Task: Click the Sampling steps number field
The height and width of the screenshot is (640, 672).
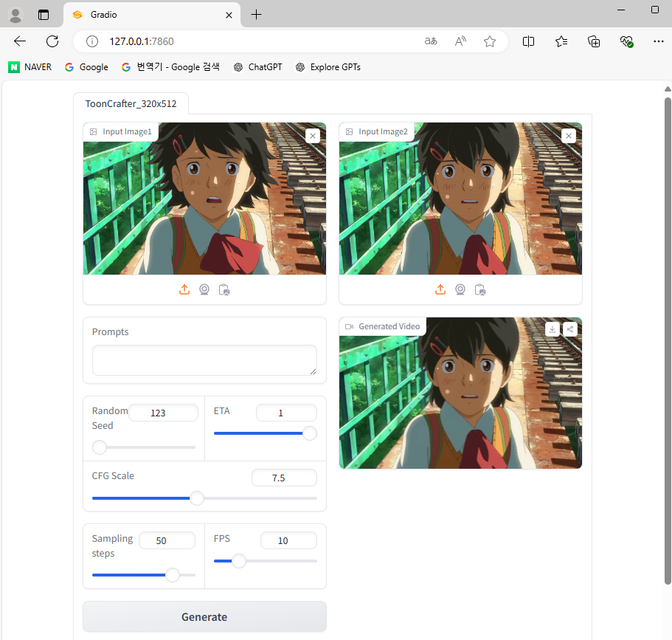Action: click(x=167, y=540)
